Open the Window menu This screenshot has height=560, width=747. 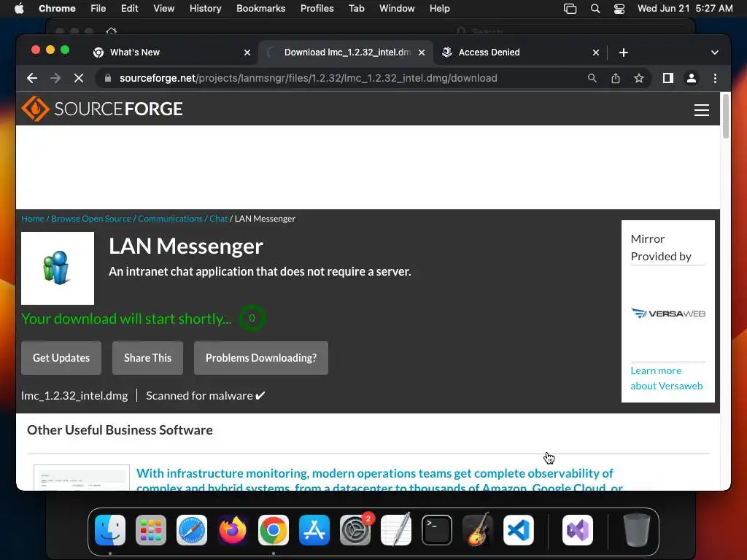tap(397, 9)
